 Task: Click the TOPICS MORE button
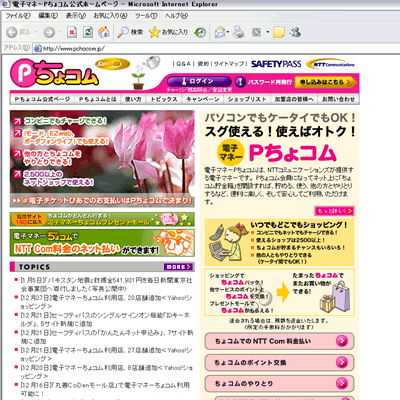pos(178,267)
